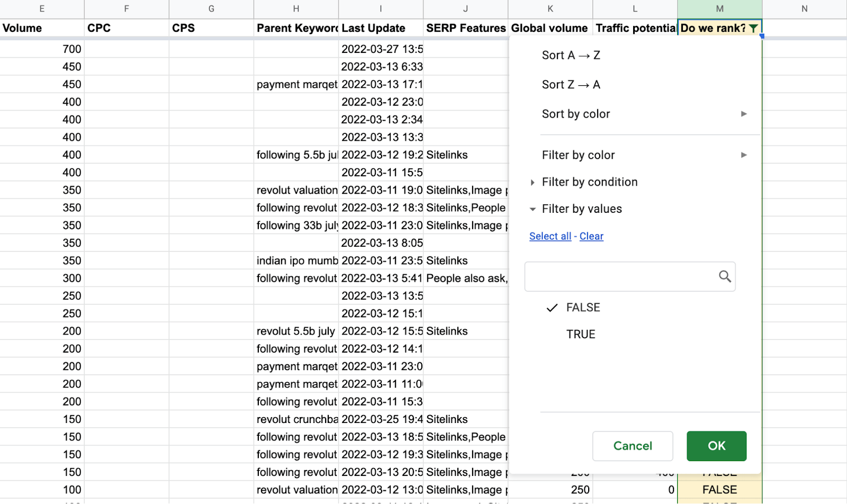Image resolution: width=847 pixels, height=504 pixels.
Task: Click the Select all link
Action: coord(550,236)
